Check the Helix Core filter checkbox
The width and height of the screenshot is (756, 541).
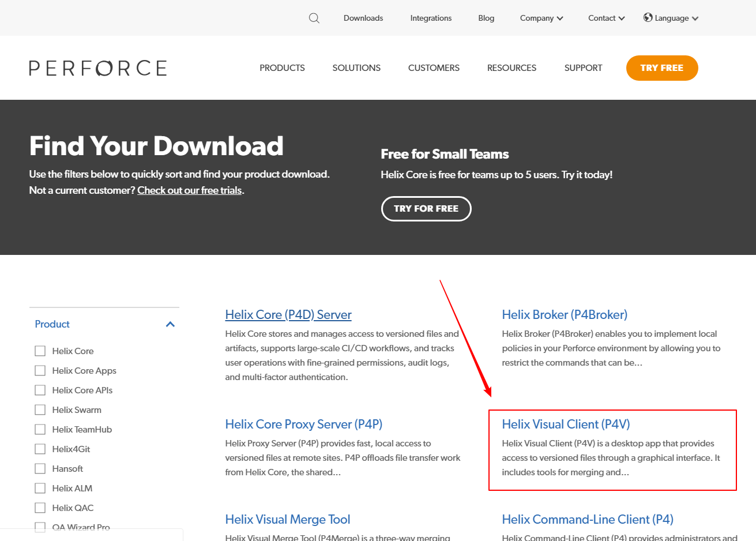40,351
